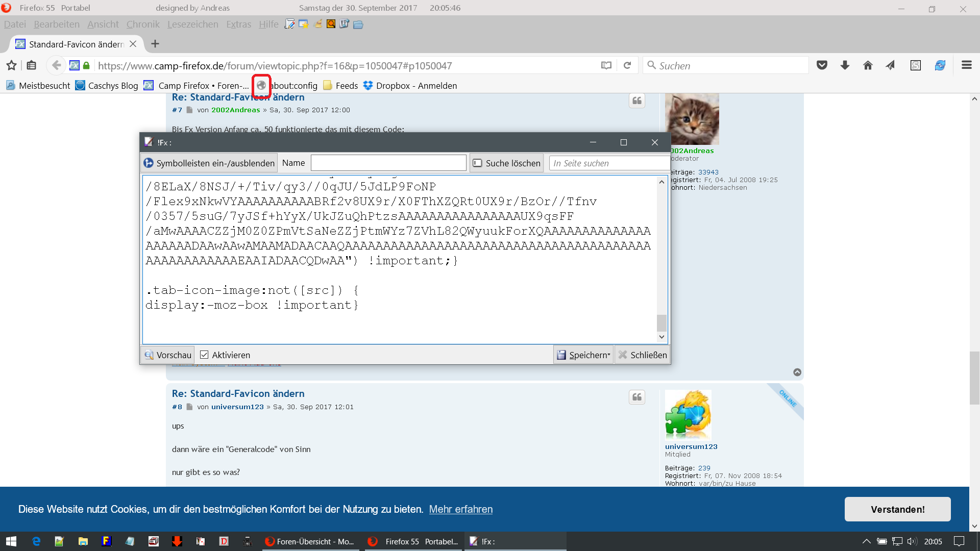Click the home button icon

pos(868,65)
